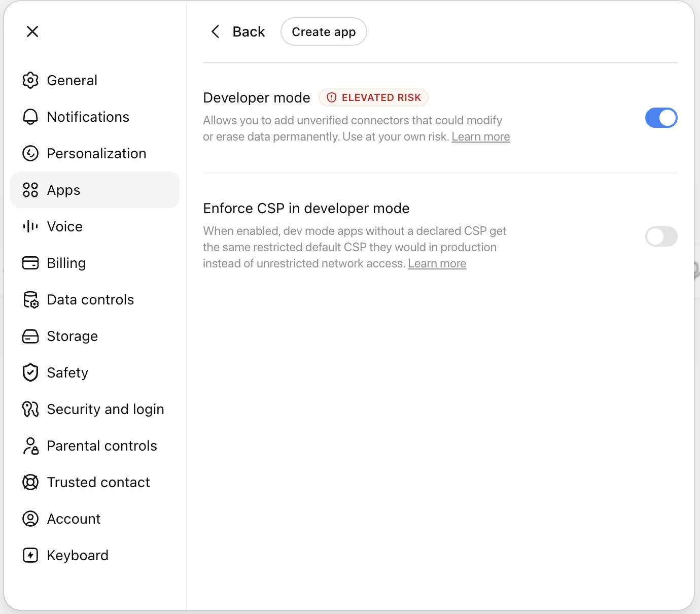Open the Keyboard settings section
The height and width of the screenshot is (614, 700).
pos(95,555)
